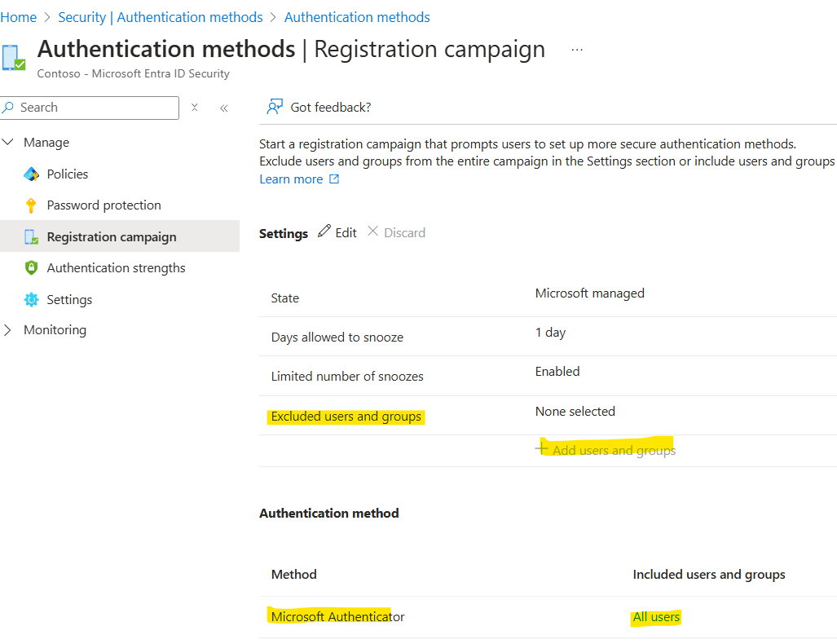
Task: Click the Edit pencil icon
Action: 324,232
